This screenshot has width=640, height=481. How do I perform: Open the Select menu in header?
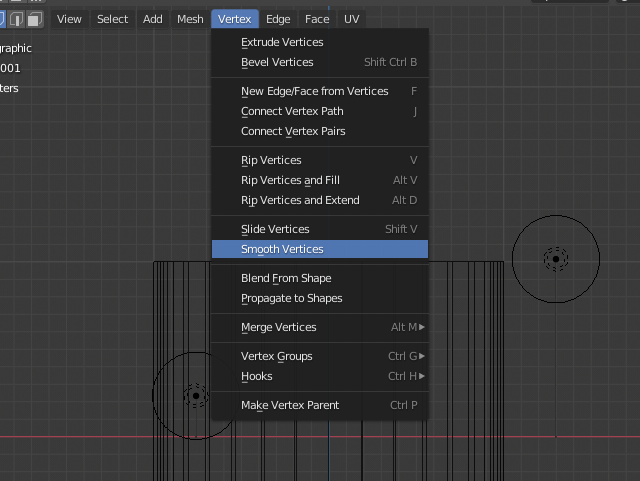112,19
